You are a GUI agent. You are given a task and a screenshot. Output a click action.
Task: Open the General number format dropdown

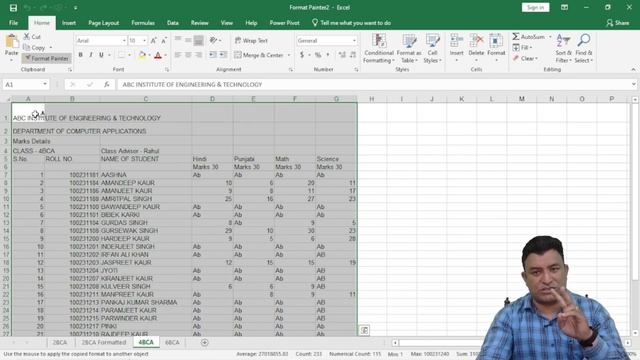coord(353,41)
